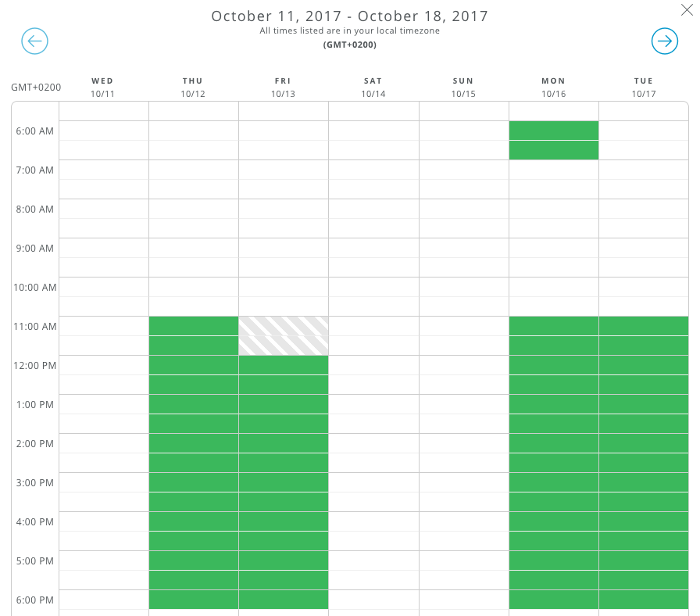This screenshot has width=700, height=616.
Task: Click the 'All times listed are in your local timezone' note
Action: [349, 30]
